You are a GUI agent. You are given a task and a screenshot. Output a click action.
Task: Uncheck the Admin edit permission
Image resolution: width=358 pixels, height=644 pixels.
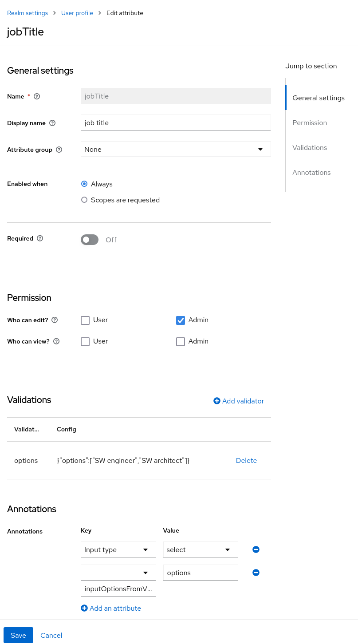point(181,320)
